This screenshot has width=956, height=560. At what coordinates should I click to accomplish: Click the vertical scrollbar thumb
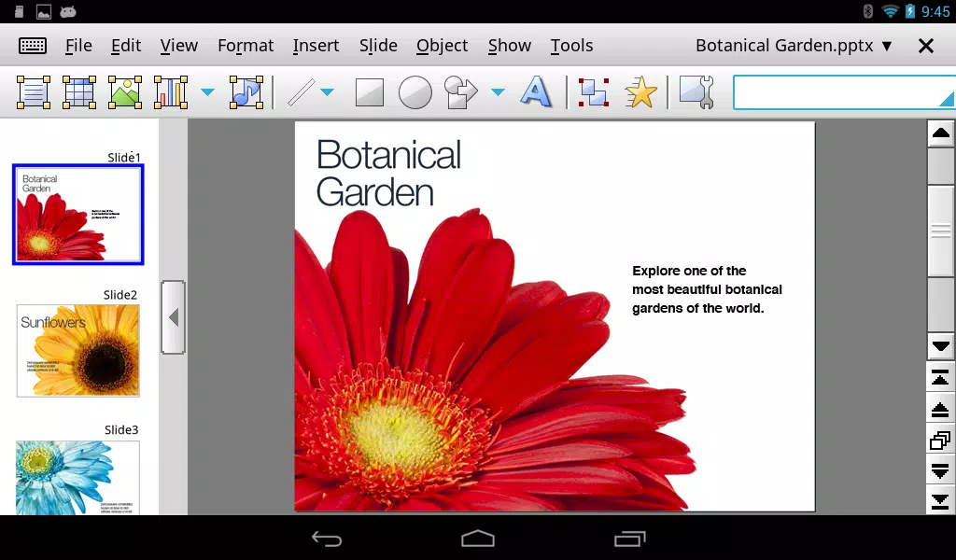click(940, 231)
